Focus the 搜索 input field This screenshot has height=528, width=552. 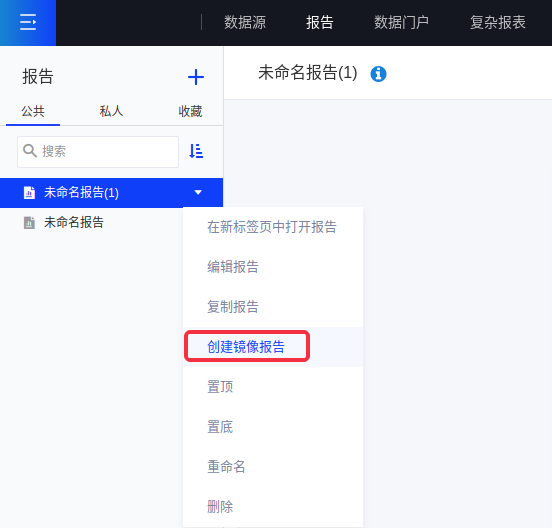(98, 152)
